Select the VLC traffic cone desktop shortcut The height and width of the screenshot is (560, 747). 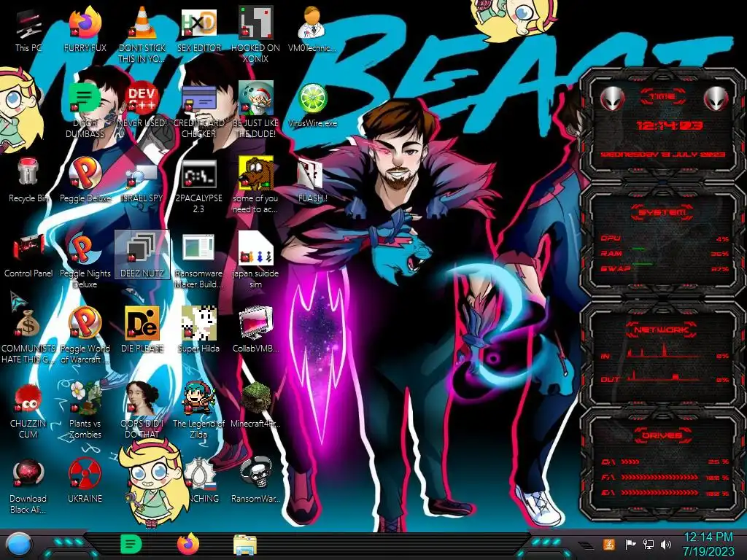coord(142,34)
